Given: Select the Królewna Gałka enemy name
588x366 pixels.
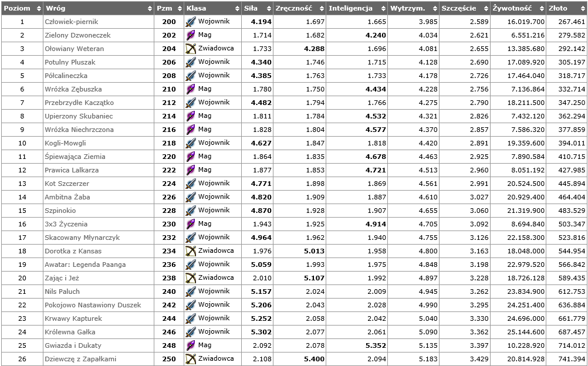Looking at the screenshot, I should tap(70, 332).
